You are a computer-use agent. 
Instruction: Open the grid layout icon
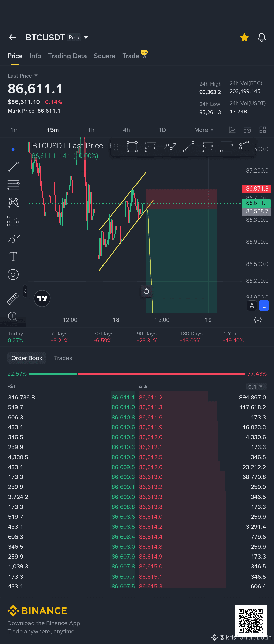(263, 130)
